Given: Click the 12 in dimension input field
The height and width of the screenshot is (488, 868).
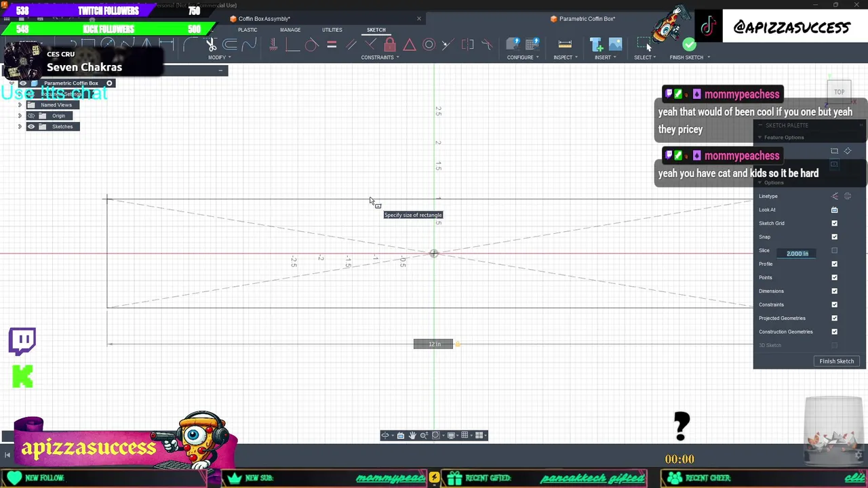Looking at the screenshot, I should (x=433, y=344).
